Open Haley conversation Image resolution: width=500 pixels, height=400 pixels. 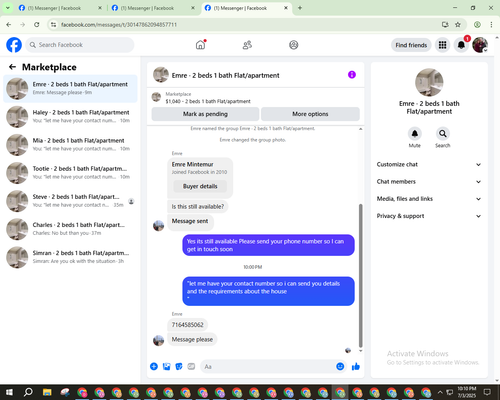pos(70,117)
